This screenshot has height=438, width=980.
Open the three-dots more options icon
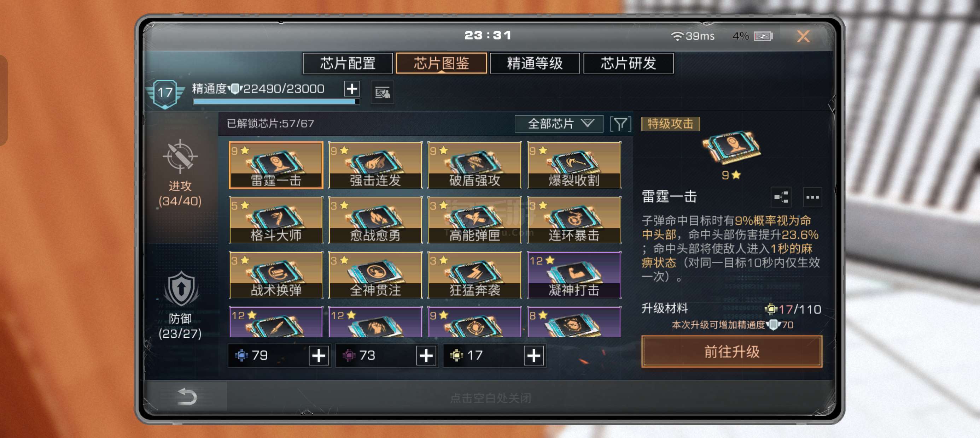[812, 197]
